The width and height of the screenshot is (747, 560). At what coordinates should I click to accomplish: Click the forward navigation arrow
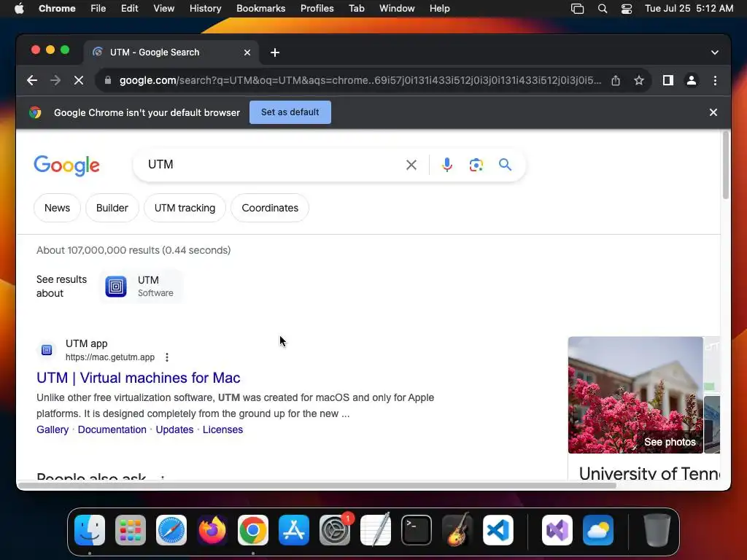pyautogui.click(x=55, y=80)
